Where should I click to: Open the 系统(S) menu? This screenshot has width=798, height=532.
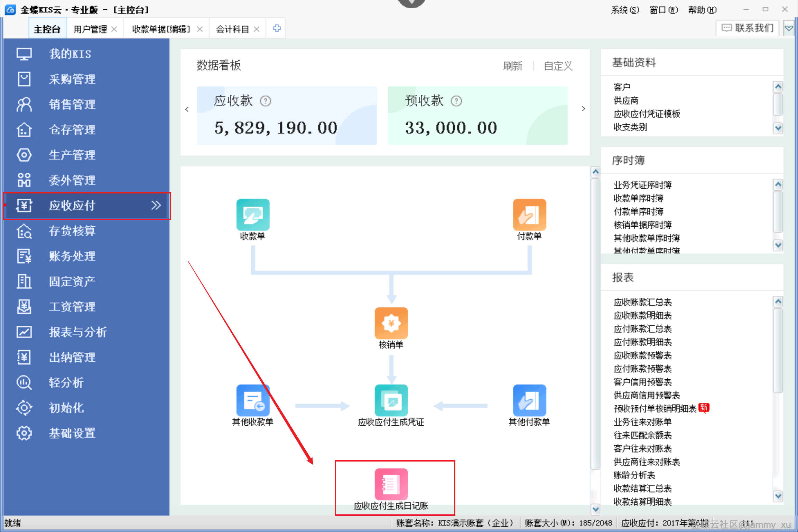coord(625,10)
